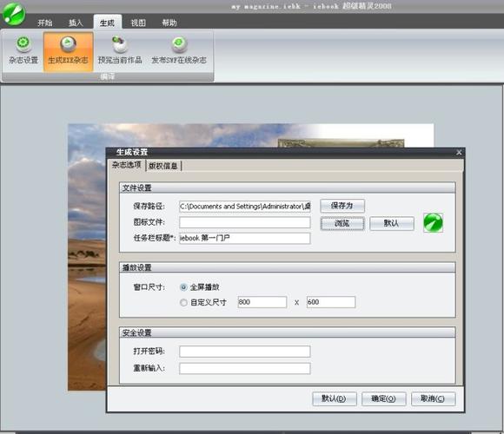The height and width of the screenshot is (434, 504).
Task: Click the 安全设置 section header
Action: pyautogui.click(x=288, y=332)
